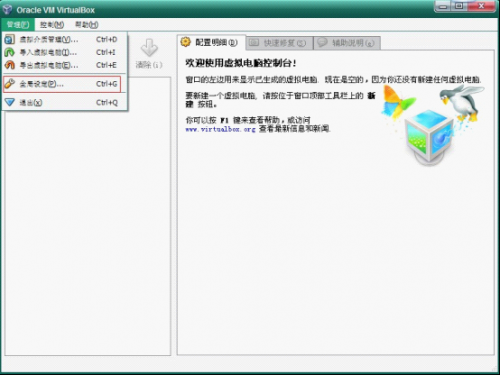The height and width of the screenshot is (375, 500).
Task: Click the Ctrl+G shortcut label
Action: tap(107, 84)
